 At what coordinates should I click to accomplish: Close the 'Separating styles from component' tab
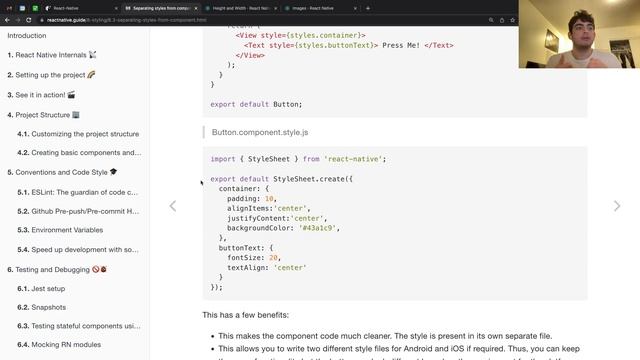click(196, 8)
